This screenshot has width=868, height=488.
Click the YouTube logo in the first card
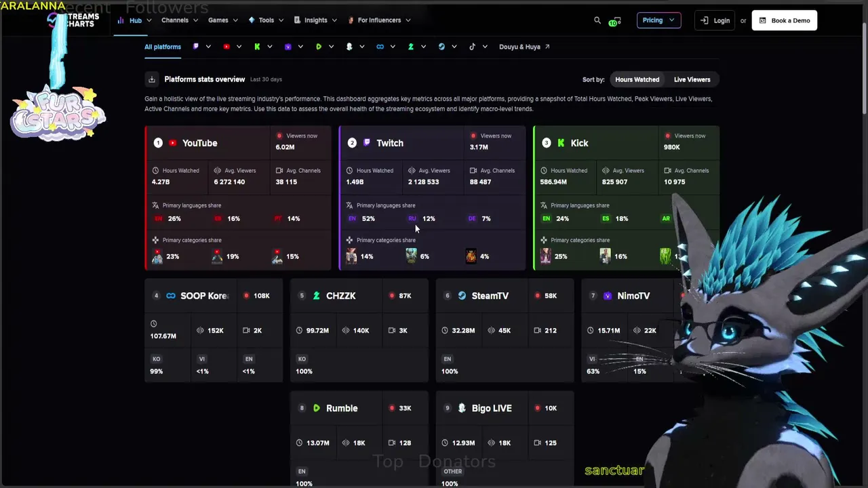[x=173, y=143]
